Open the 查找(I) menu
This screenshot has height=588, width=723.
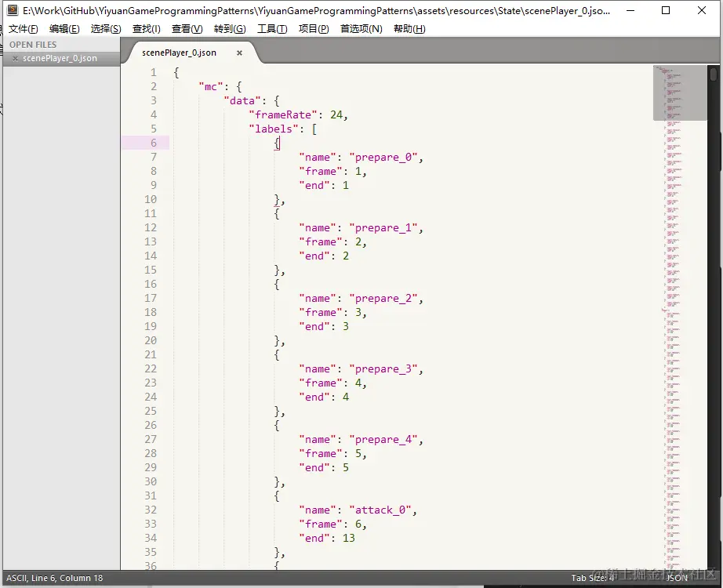tap(146, 29)
